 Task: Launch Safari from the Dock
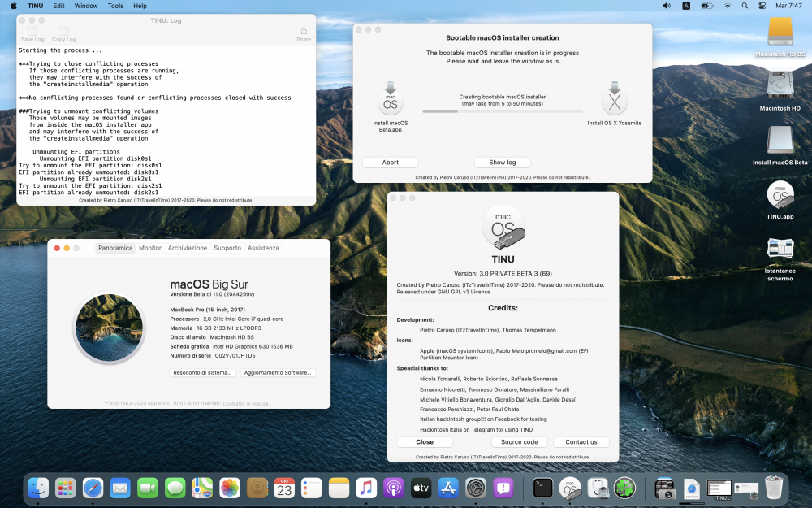pyautogui.click(x=93, y=488)
